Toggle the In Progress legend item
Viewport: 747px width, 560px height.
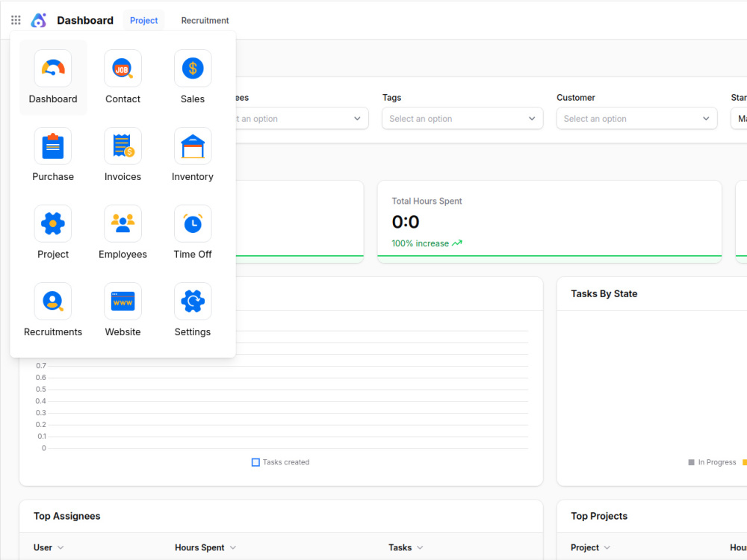click(712, 462)
